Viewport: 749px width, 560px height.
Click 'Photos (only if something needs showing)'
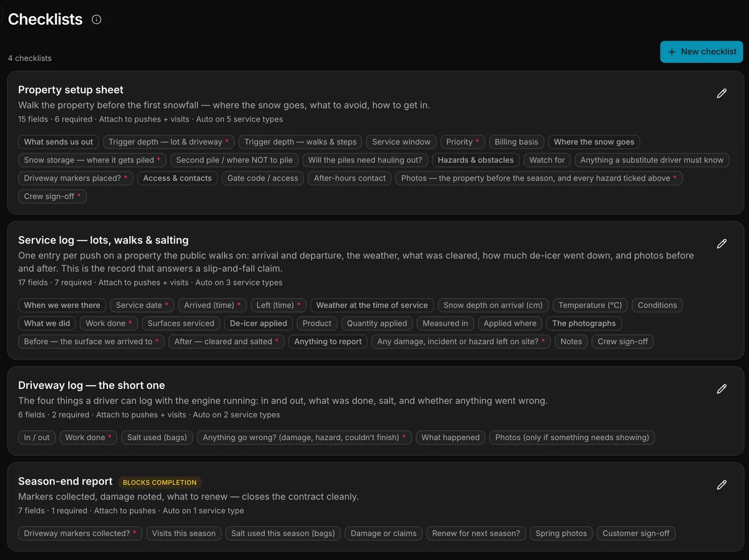[x=572, y=438]
